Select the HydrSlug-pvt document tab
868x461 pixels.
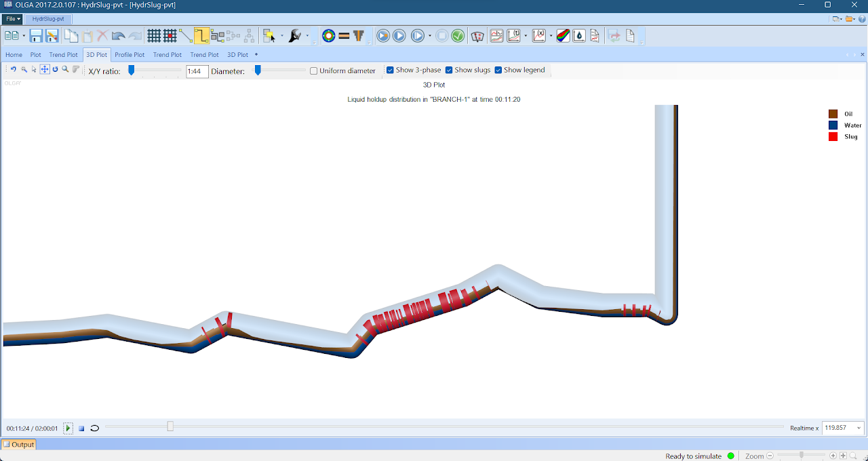48,19
